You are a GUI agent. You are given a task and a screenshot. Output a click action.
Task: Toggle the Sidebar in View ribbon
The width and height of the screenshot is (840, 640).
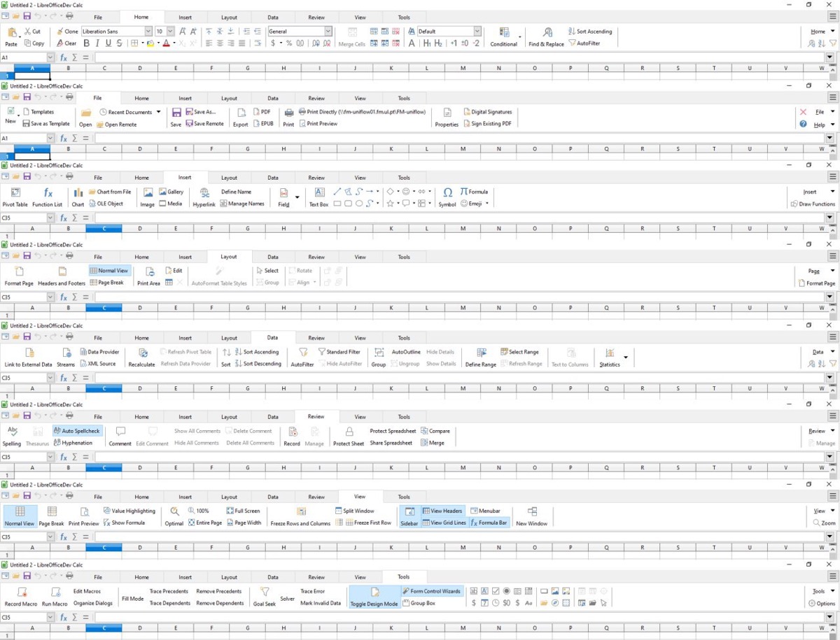click(x=409, y=516)
